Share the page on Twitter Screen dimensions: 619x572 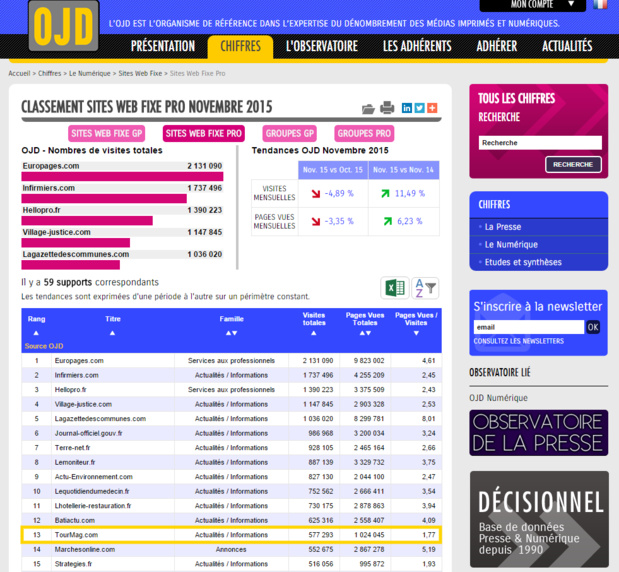click(419, 108)
